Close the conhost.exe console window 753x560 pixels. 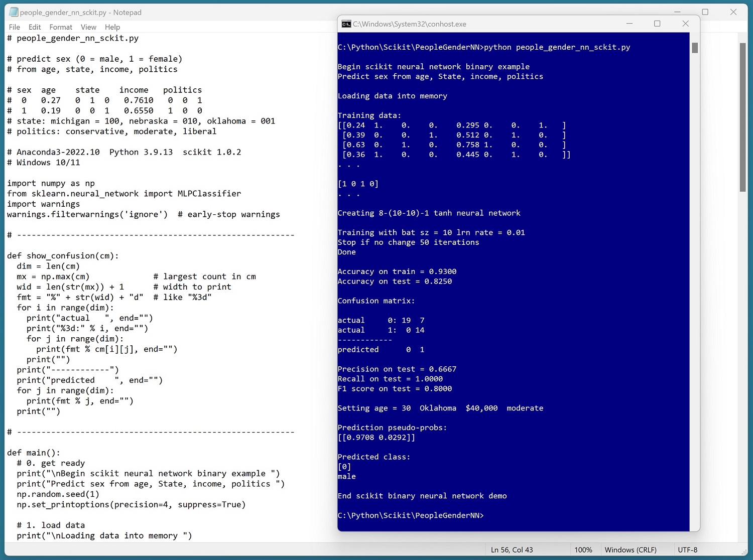[685, 24]
